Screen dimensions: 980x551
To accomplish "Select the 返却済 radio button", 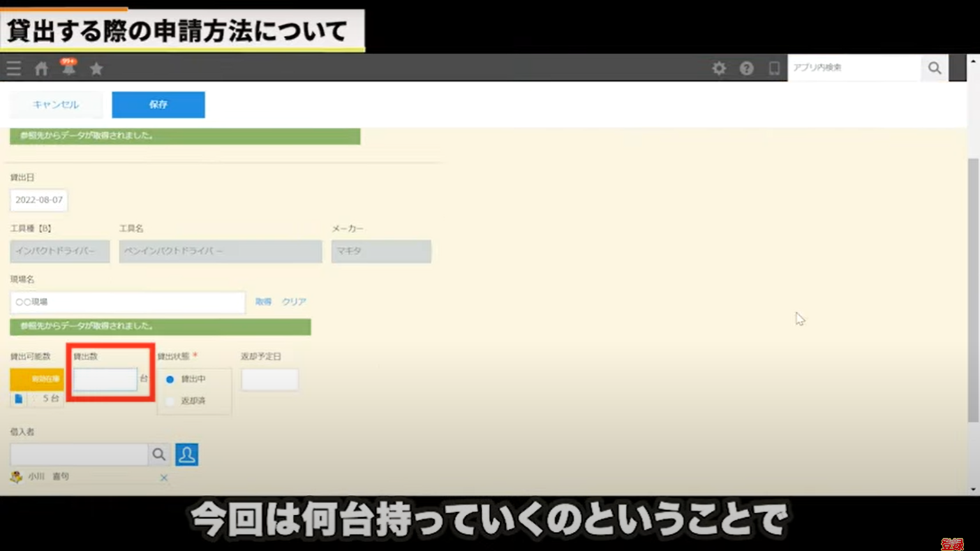I will [168, 402].
